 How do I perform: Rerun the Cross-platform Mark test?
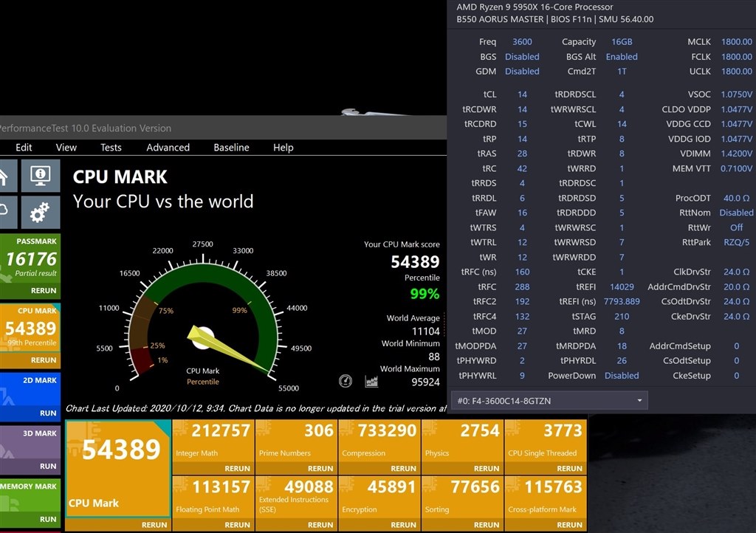(569, 525)
